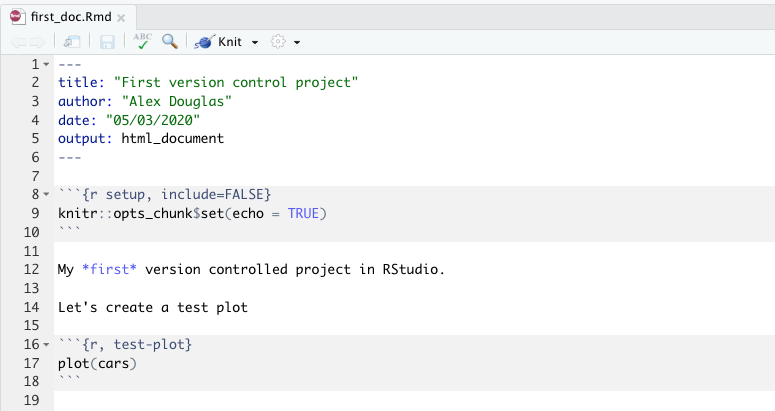Click the show in new window icon
Image resolution: width=775 pixels, height=411 pixels.
click(72, 42)
